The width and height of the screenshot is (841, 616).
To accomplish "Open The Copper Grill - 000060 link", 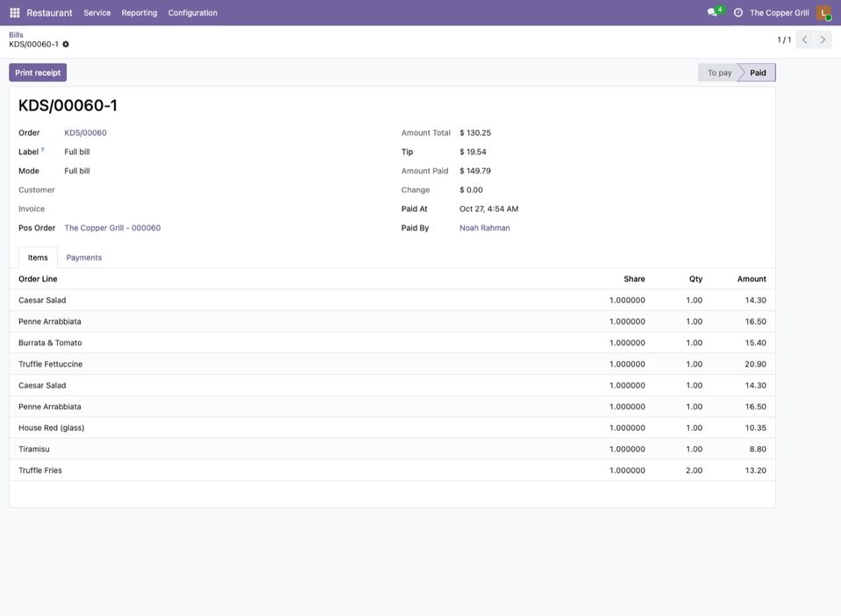I will point(112,228).
